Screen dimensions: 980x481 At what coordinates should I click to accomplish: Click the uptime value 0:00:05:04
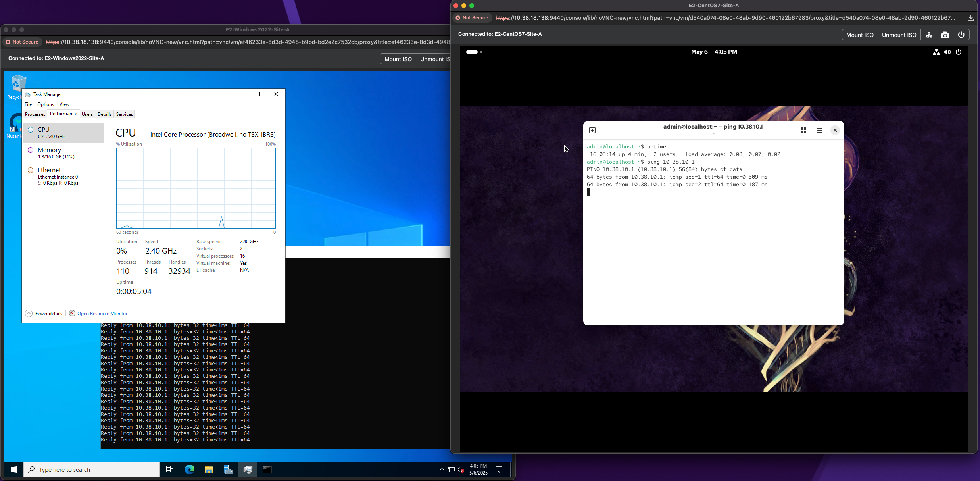(x=134, y=291)
